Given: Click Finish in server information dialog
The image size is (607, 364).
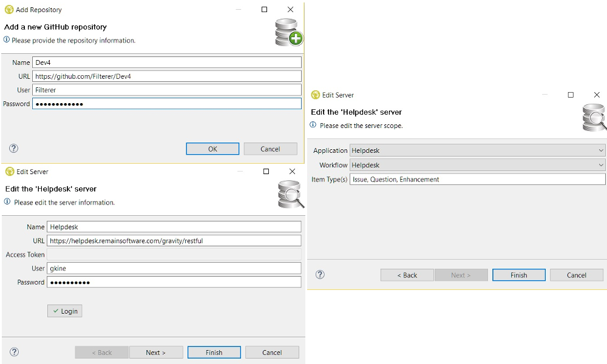Looking at the screenshot, I should pos(214,352).
